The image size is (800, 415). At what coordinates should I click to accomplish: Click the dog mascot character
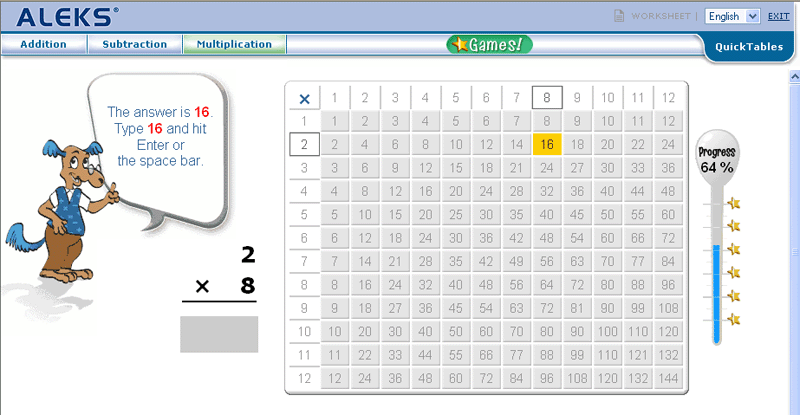click(64, 212)
